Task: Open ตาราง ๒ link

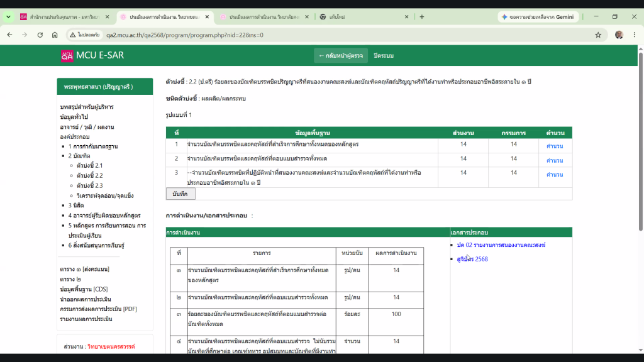Action: click(x=70, y=279)
